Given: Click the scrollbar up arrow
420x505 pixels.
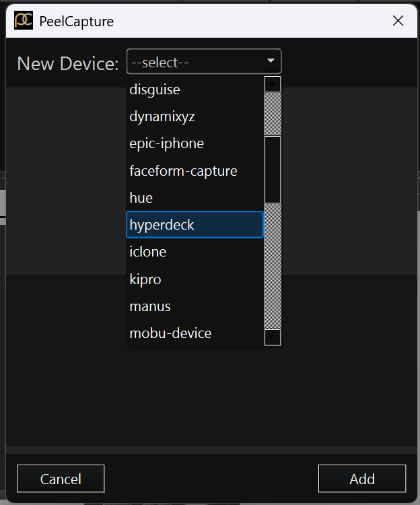Looking at the screenshot, I should [273, 84].
